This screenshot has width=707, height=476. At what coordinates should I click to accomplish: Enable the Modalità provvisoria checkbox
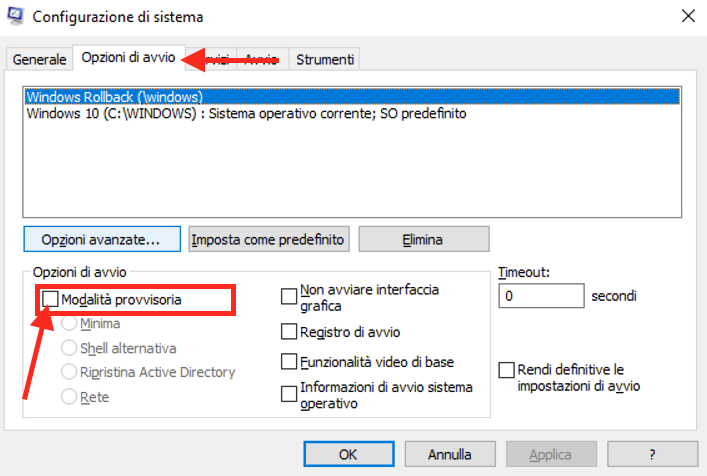(50, 299)
